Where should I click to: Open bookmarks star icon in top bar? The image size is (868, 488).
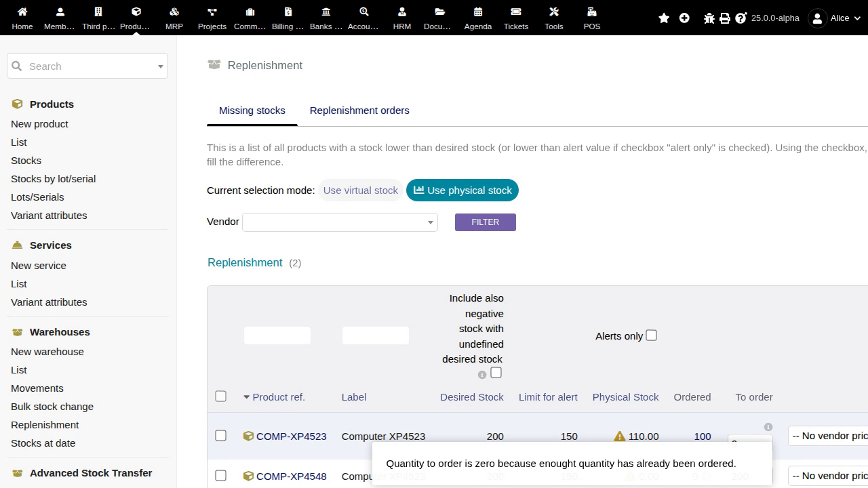664,18
